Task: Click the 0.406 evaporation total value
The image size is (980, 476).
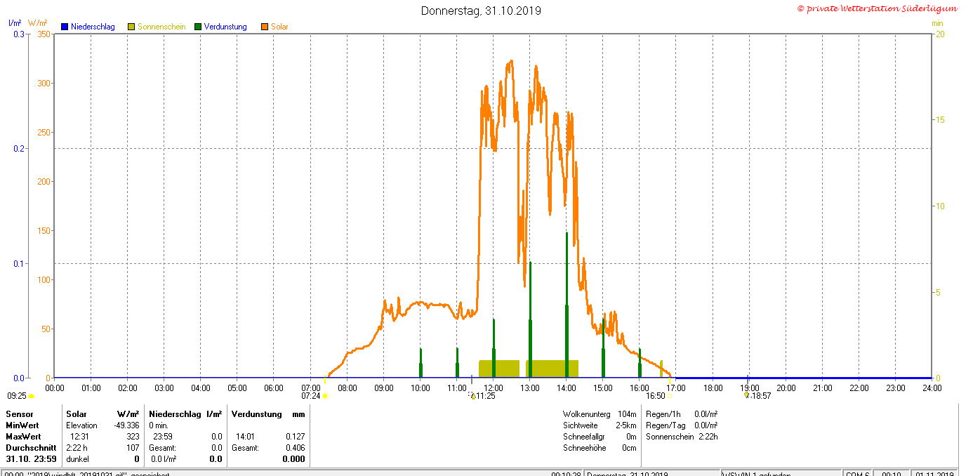Action: 295,448
